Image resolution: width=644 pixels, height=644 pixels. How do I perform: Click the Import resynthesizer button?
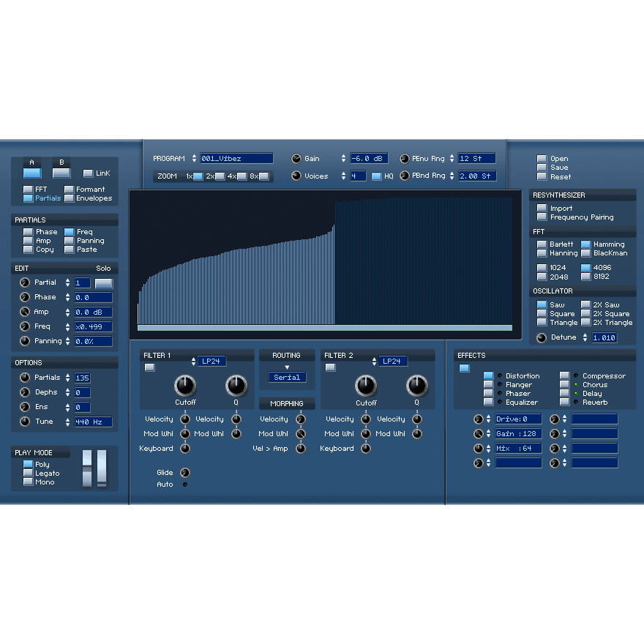click(x=542, y=209)
